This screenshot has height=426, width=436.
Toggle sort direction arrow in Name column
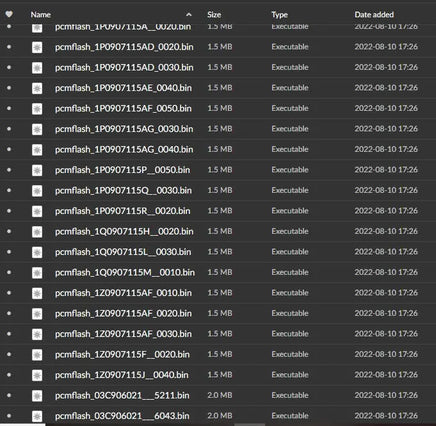tap(189, 15)
